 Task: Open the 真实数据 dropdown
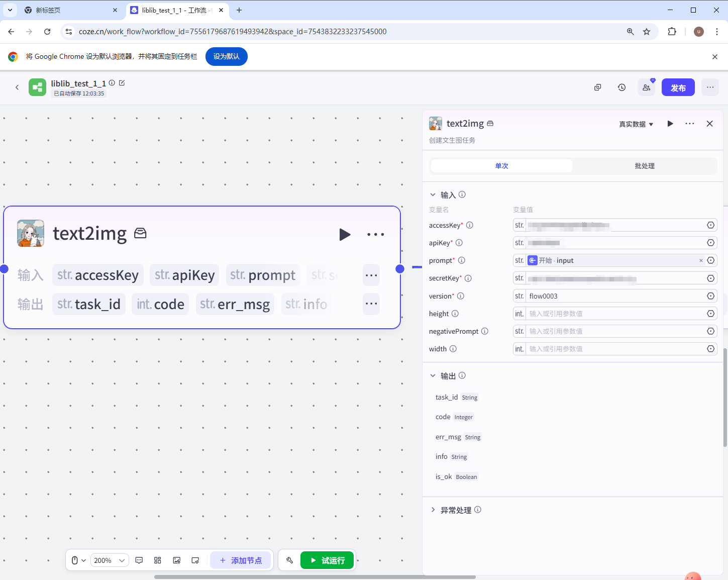click(636, 124)
